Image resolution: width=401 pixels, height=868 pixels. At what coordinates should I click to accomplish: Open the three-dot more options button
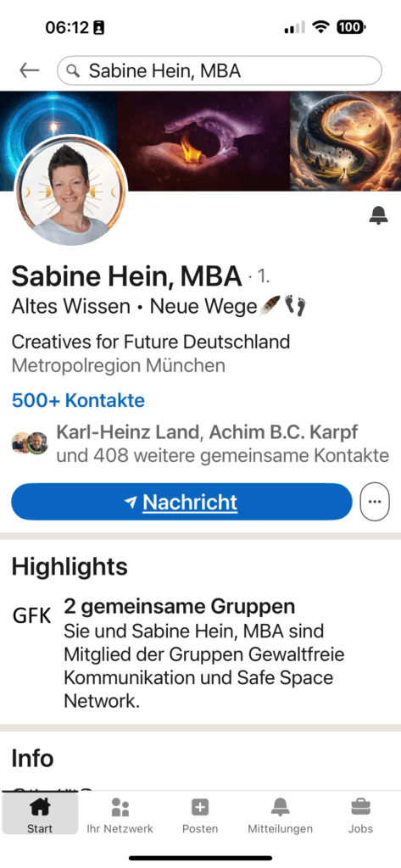tap(375, 502)
